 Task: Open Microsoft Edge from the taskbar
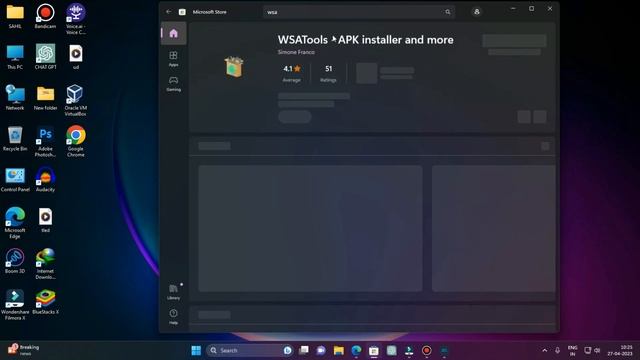356,350
